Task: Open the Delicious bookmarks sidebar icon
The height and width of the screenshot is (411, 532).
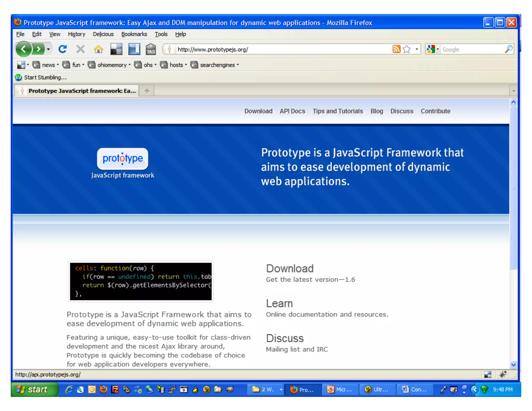Action: coord(134,49)
